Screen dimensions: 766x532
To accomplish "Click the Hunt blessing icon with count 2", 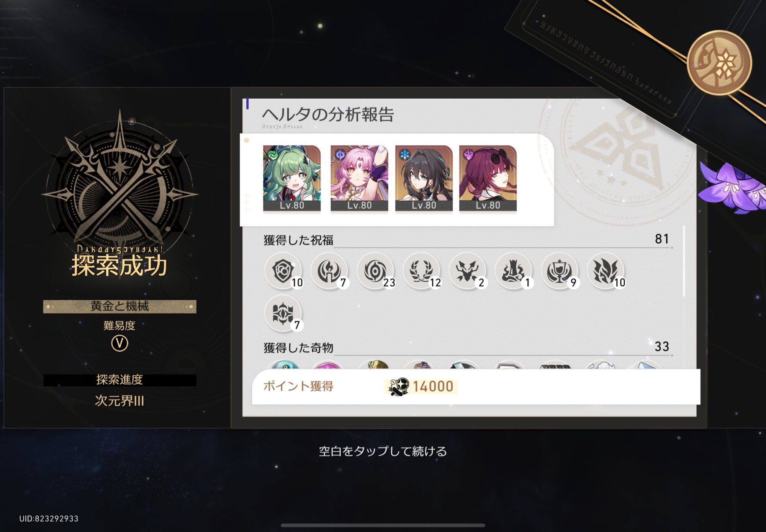I will (467, 271).
